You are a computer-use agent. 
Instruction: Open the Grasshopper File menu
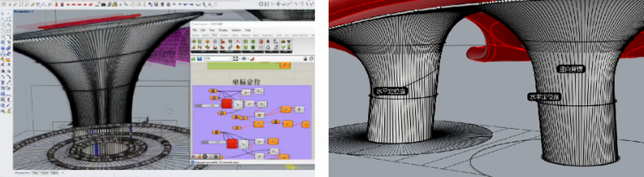[x=195, y=30]
